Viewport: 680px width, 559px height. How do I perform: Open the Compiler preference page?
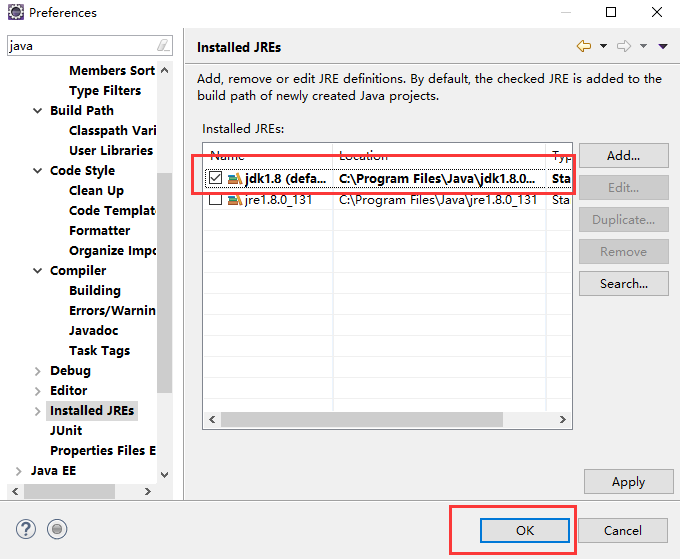[x=78, y=271]
